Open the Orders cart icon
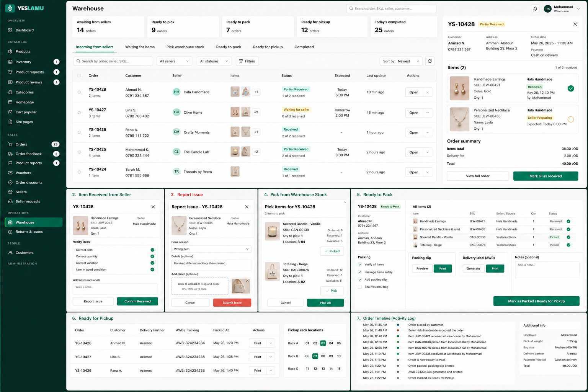588x392 pixels. coord(10,144)
